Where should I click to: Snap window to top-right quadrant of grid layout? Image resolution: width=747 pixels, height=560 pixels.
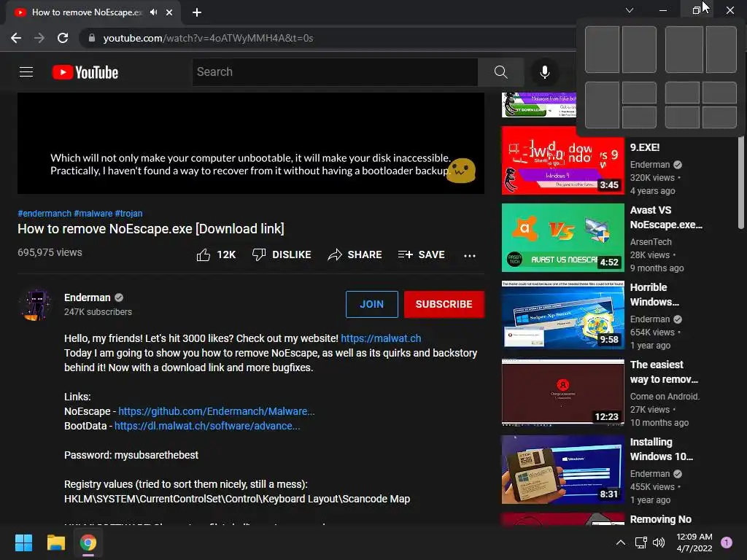pyautogui.click(x=719, y=93)
